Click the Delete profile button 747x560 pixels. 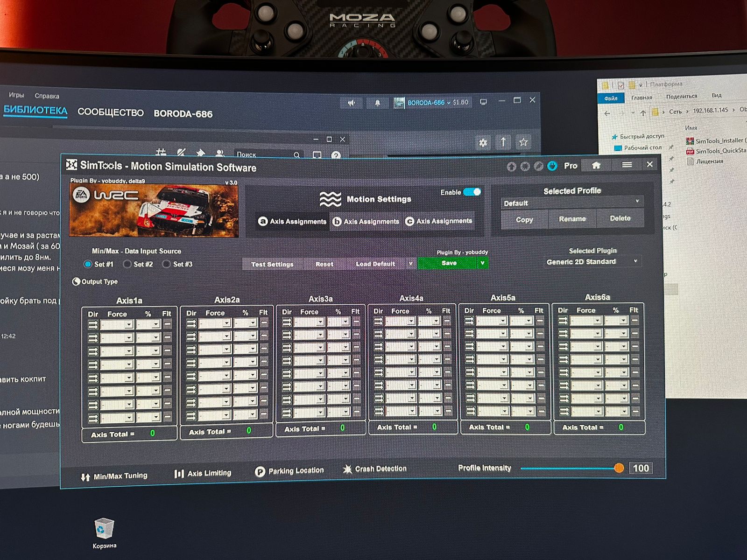(620, 218)
